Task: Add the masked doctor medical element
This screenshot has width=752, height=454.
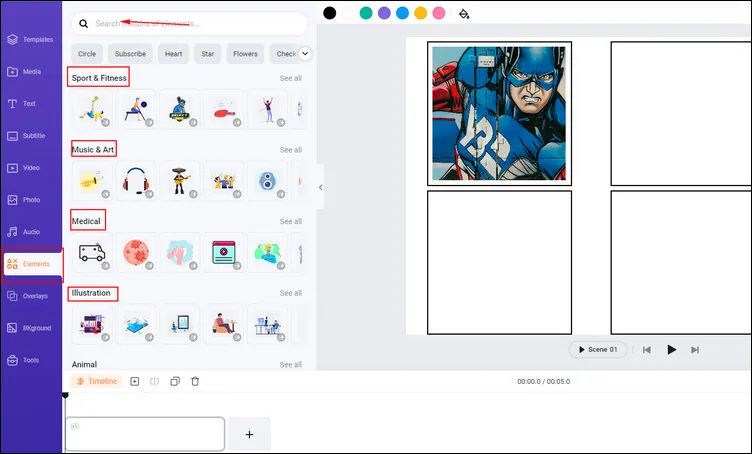Action: pos(268,253)
